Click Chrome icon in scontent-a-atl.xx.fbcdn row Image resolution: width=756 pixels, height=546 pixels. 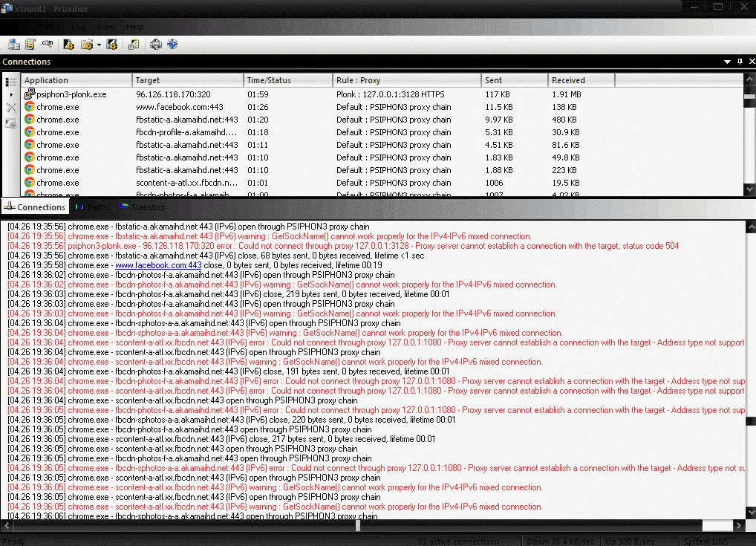[30, 182]
